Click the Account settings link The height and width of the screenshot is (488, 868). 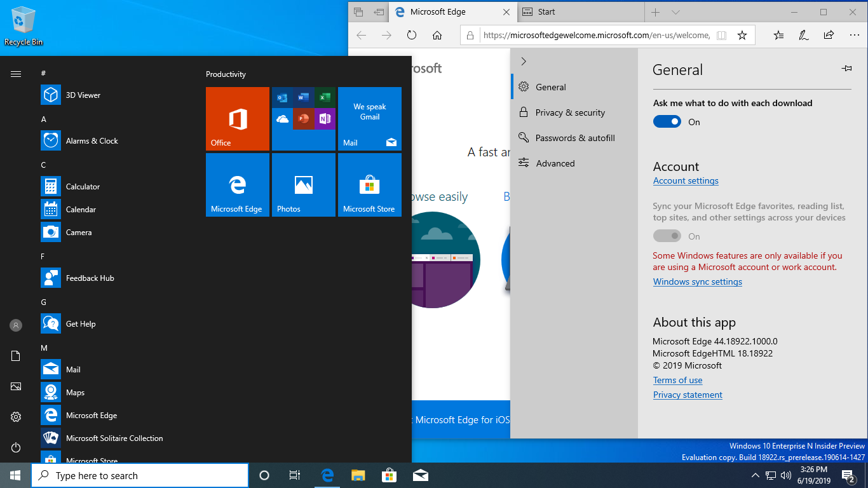pyautogui.click(x=686, y=180)
